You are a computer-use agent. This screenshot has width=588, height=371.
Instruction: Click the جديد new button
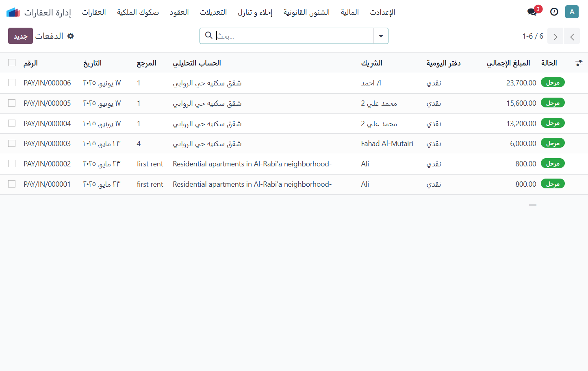tap(20, 36)
